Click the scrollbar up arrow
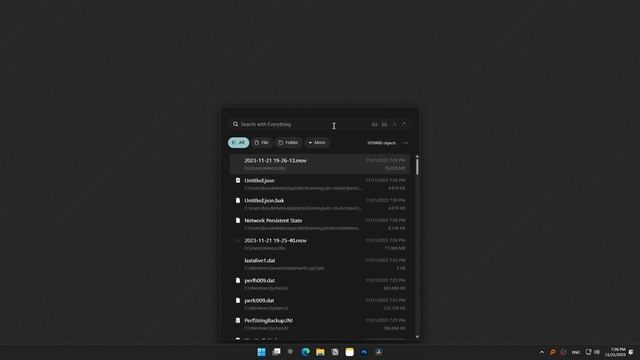The width and height of the screenshot is (640, 360). click(417, 156)
